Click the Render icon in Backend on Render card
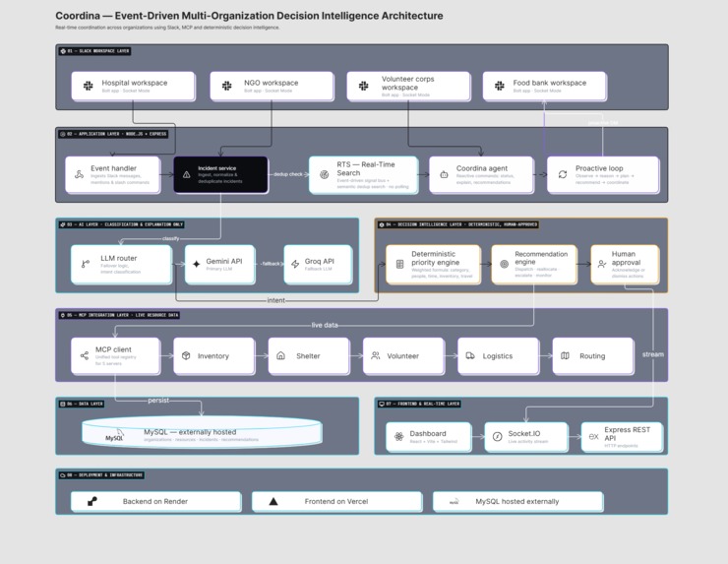The width and height of the screenshot is (728, 564). click(x=92, y=501)
